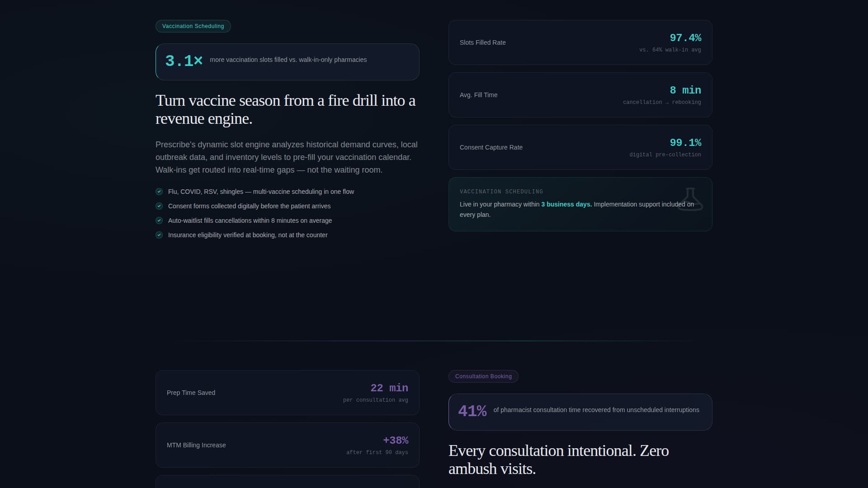
Task: Click the 'Every consultation intentional' heading
Action: 559,460
